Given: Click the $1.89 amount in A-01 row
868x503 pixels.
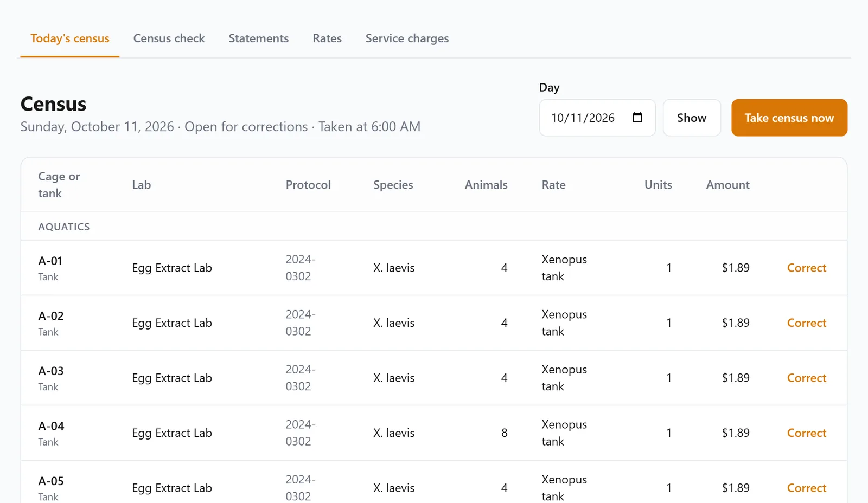Looking at the screenshot, I should [736, 268].
